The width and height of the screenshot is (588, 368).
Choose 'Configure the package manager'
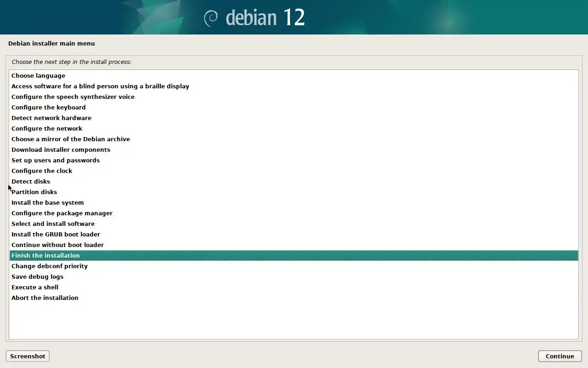pos(294,213)
